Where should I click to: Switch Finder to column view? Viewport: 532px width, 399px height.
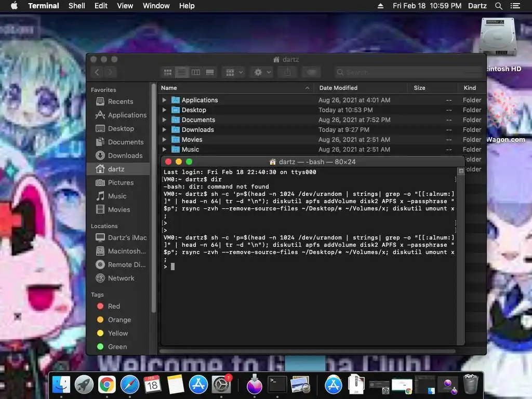coord(196,72)
